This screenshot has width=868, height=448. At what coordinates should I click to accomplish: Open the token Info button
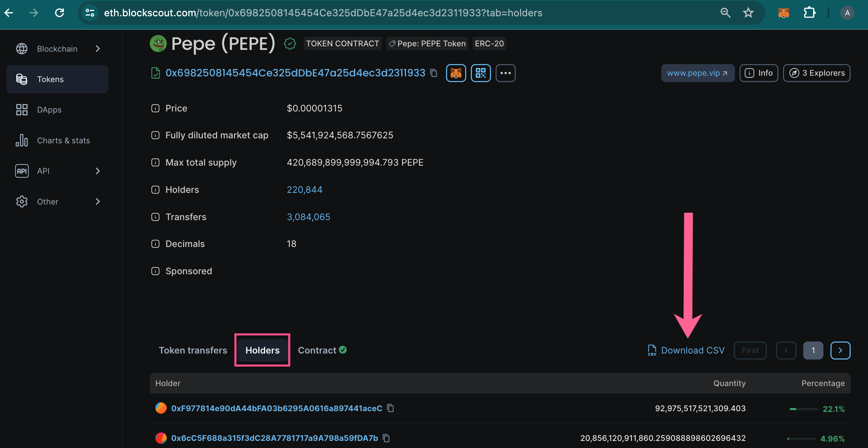(x=759, y=73)
